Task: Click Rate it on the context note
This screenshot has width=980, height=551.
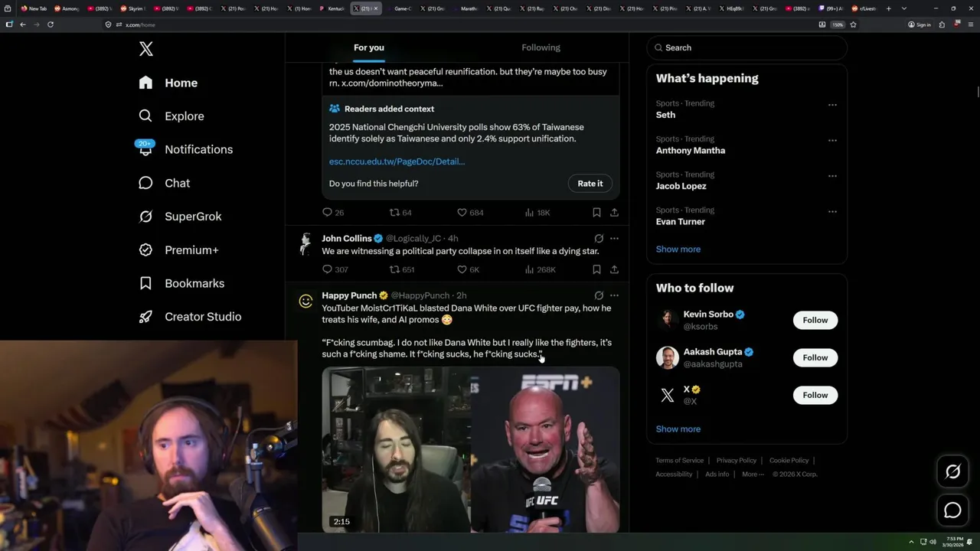Action: pyautogui.click(x=590, y=184)
